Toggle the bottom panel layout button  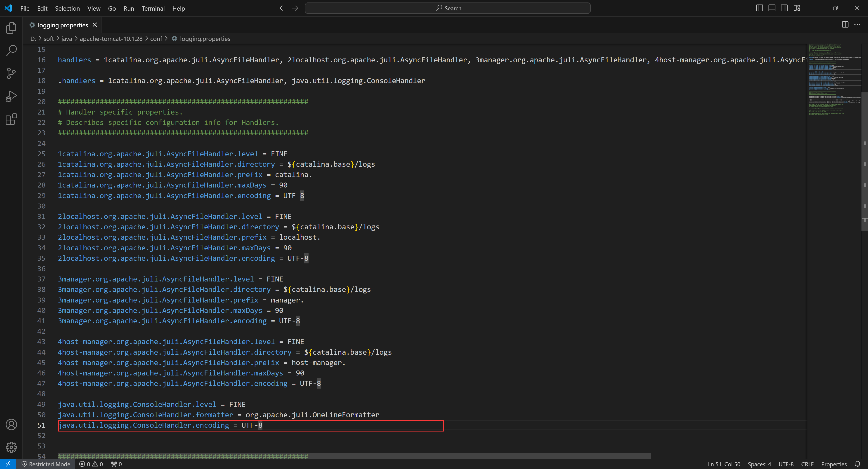click(772, 8)
